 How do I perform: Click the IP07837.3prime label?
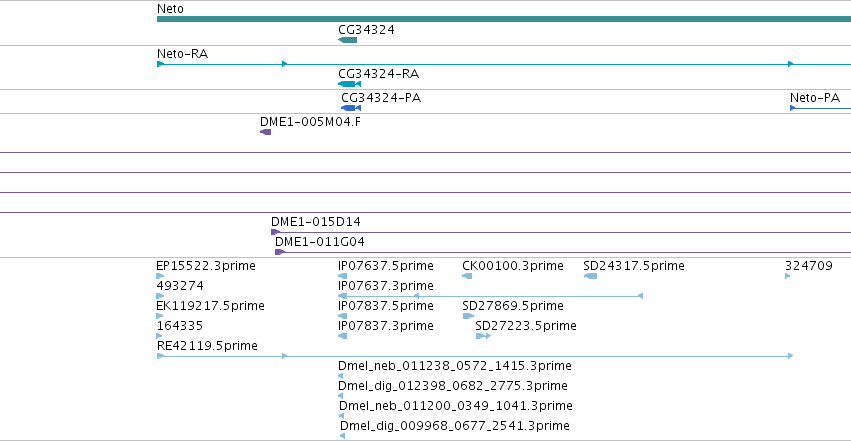[385, 326]
